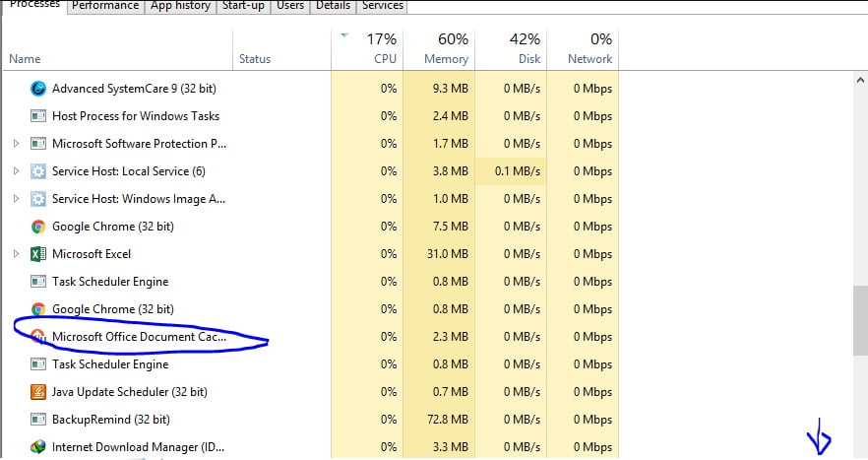Screen dimensions: 868x460
Task: Switch to the Details tab
Action: (x=334, y=6)
